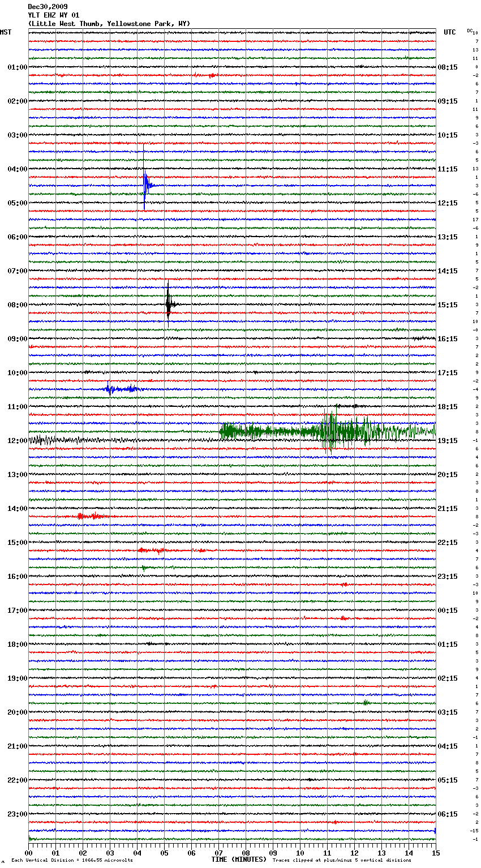
Task: Click the 19:15 UTC time label
Action: 448,441
